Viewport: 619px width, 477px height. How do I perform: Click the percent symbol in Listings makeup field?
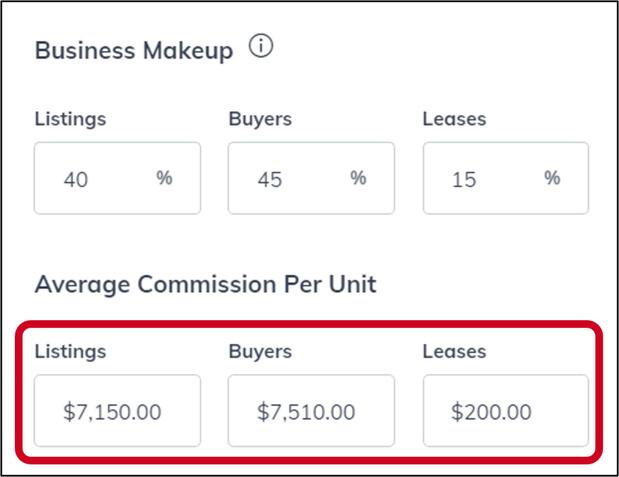tap(164, 178)
